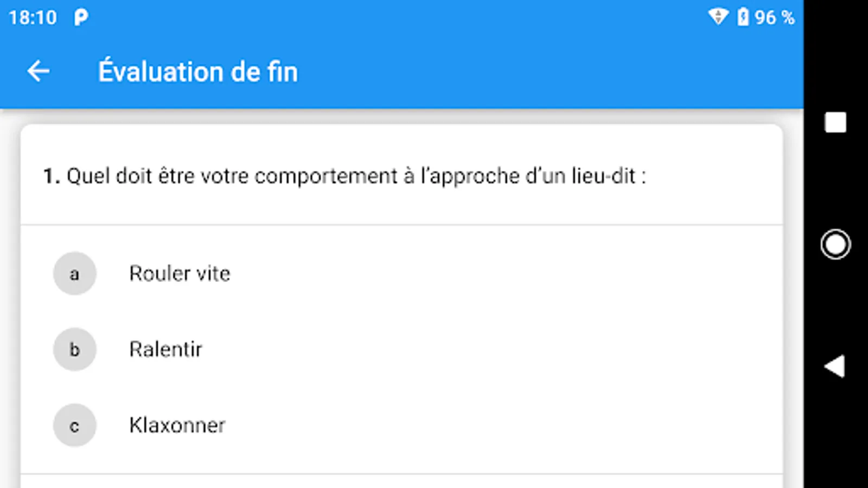Choose the "Klaxonner" answer text
868x488 pixels.
click(177, 425)
